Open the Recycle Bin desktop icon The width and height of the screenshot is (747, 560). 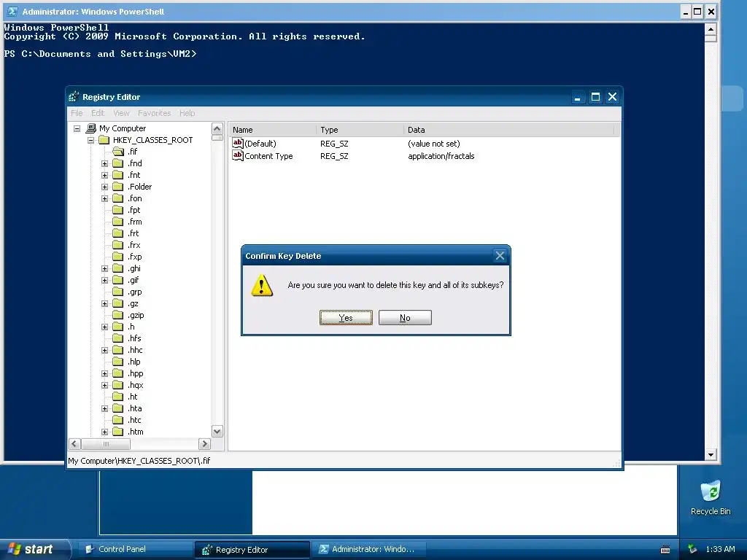tap(711, 491)
